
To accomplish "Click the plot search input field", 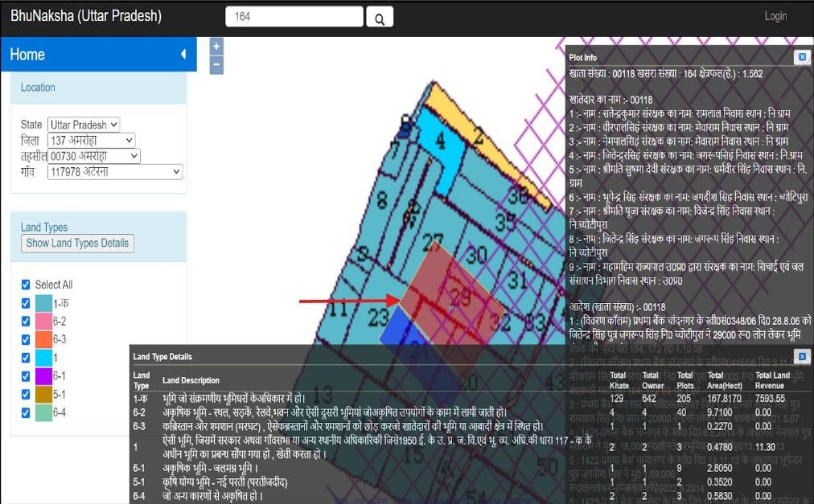I will coord(294,17).
